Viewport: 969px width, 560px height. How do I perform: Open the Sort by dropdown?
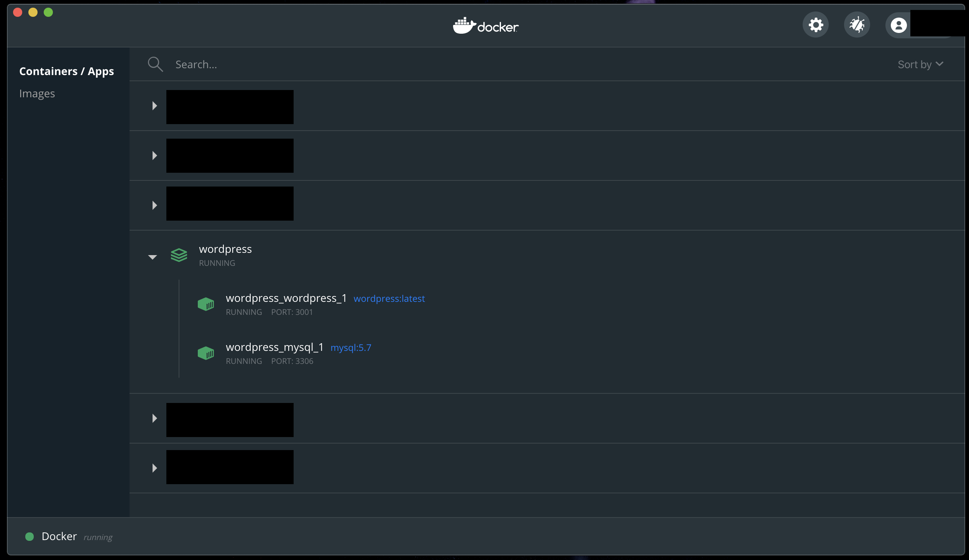tap(921, 64)
